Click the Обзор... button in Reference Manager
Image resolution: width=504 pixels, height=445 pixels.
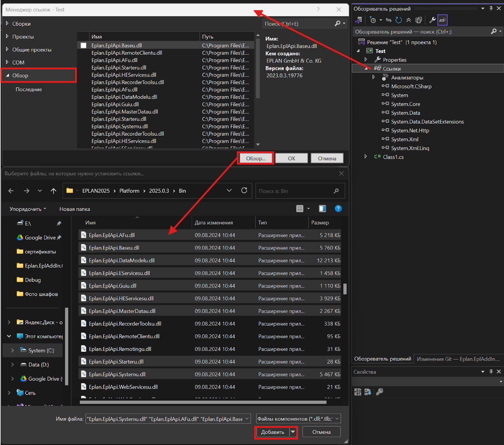[x=255, y=158]
